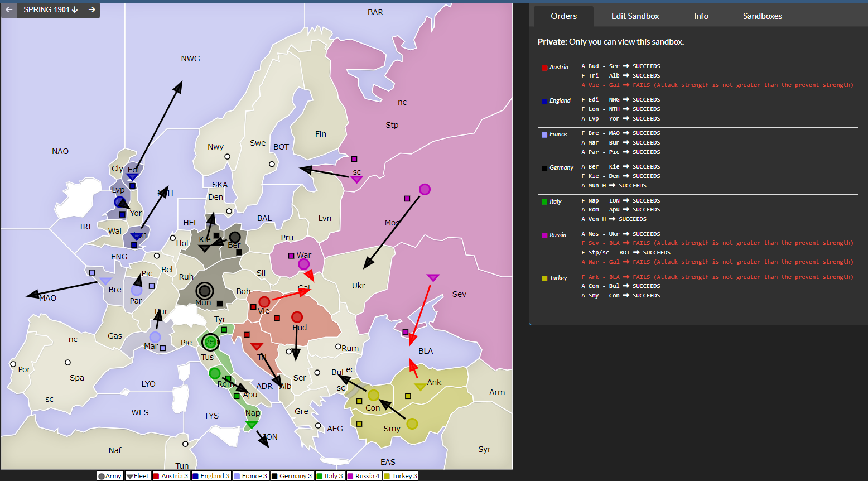Image resolution: width=868 pixels, height=481 pixels.
Task: Click the Italian army in Venice
Action: tap(210, 341)
